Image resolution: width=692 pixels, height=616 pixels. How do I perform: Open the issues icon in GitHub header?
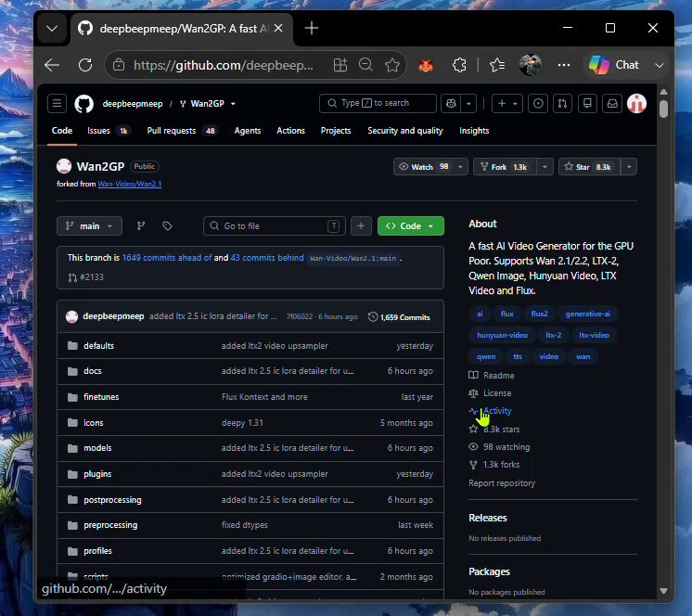[x=538, y=103]
